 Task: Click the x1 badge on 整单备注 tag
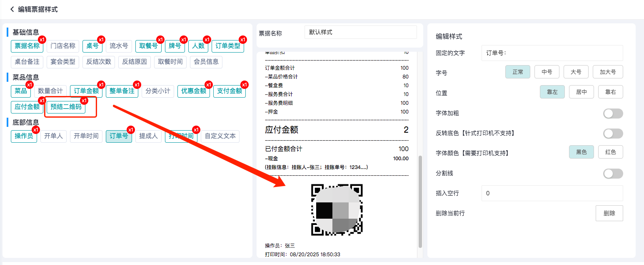(x=137, y=85)
